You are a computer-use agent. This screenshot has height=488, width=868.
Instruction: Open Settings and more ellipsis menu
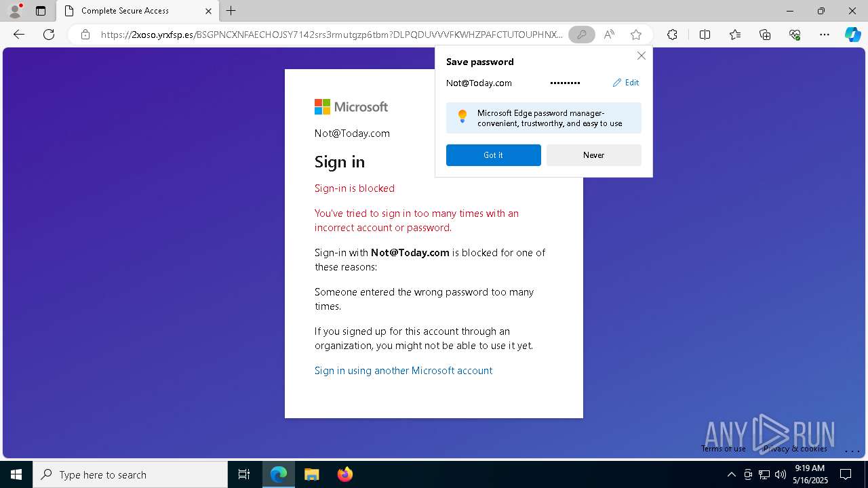tap(825, 35)
